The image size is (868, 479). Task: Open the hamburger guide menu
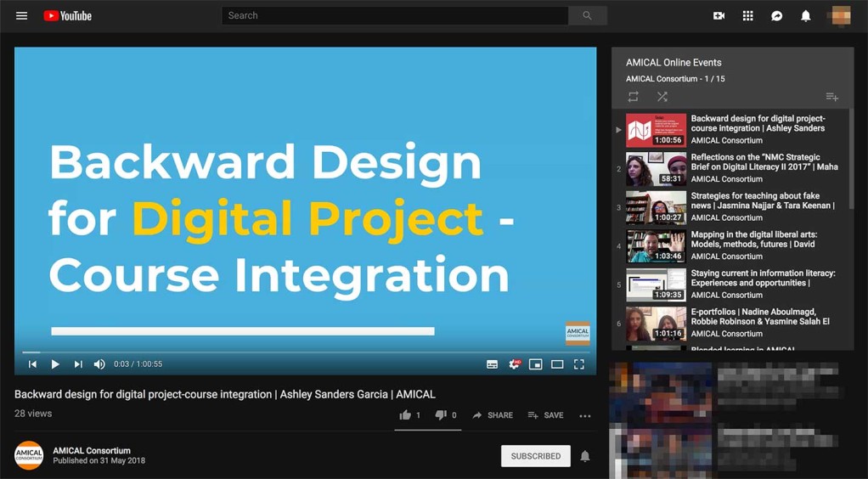22,15
